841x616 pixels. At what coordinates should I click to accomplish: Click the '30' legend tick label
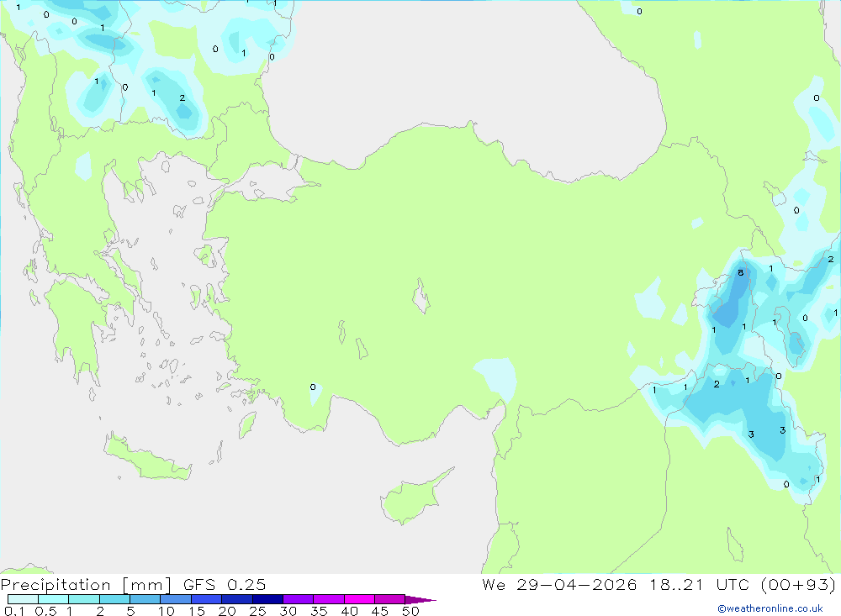[x=288, y=611]
